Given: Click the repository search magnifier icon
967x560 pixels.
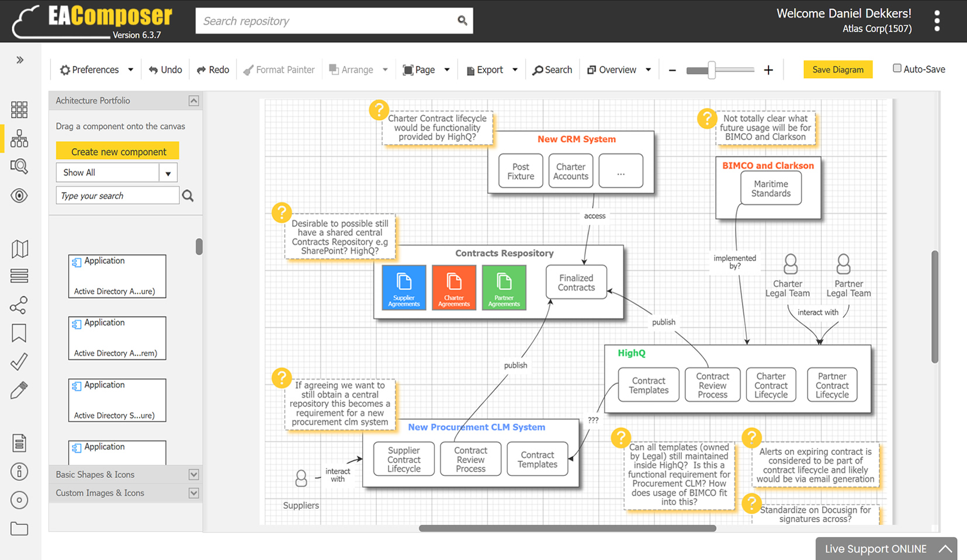Looking at the screenshot, I should point(462,20).
